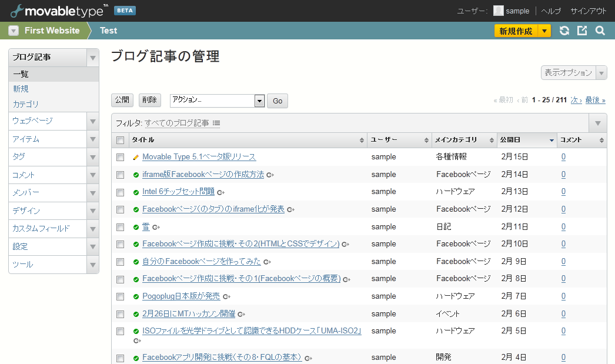Jump to the 最後 page link

point(596,100)
